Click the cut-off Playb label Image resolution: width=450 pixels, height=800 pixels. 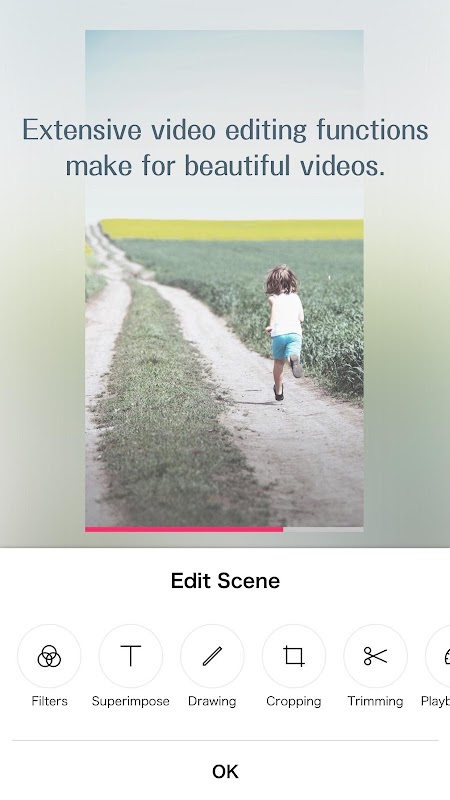coord(435,702)
